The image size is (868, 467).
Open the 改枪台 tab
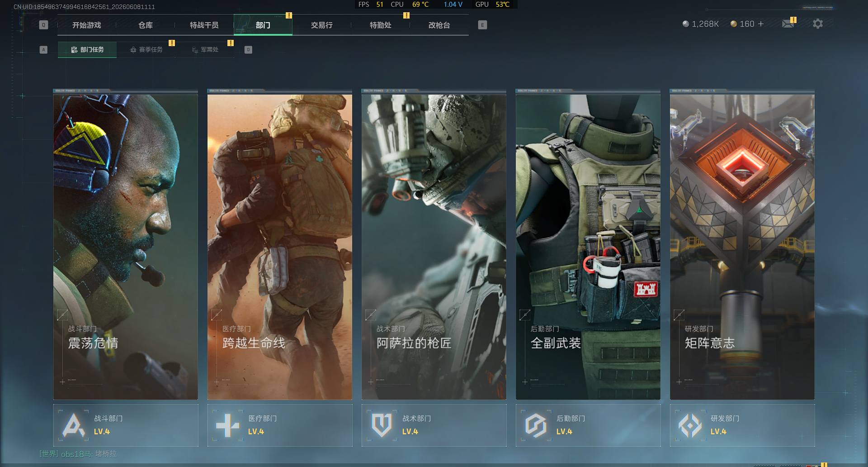pos(439,25)
